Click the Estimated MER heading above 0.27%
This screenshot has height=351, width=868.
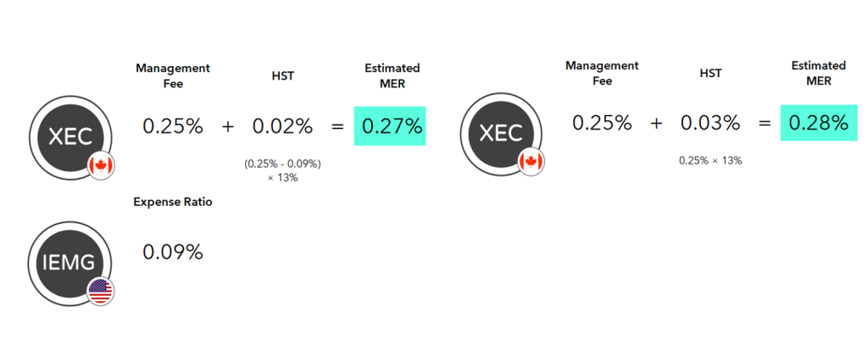tap(392, 75)
